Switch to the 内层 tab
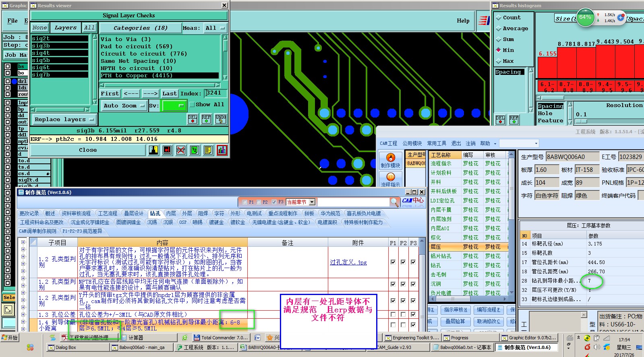 tap(171, 213)
